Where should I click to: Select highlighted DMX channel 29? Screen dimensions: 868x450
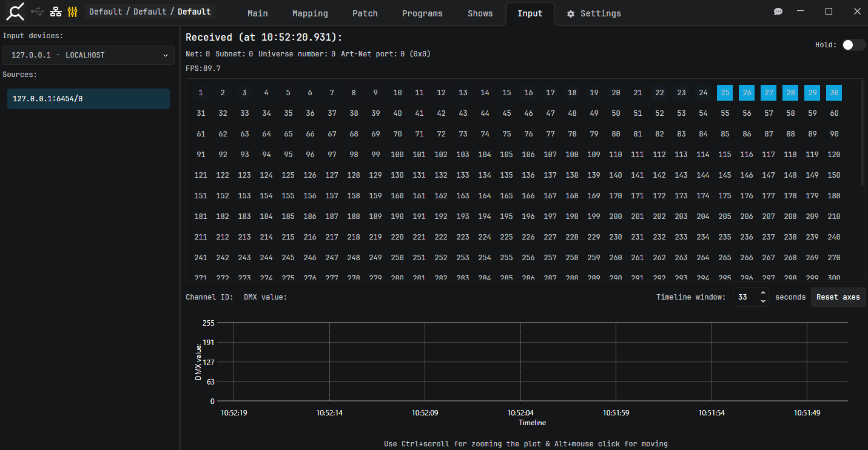[812, 93]
